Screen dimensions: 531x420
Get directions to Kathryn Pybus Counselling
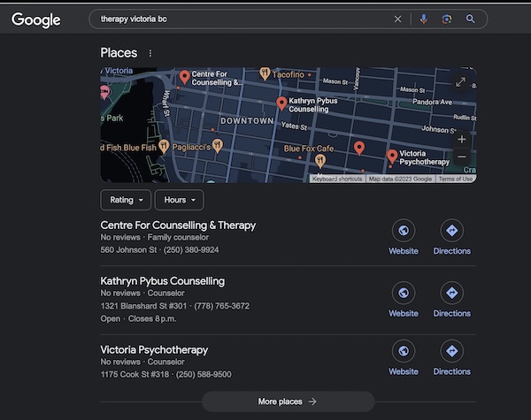click(x=451, y=300)
